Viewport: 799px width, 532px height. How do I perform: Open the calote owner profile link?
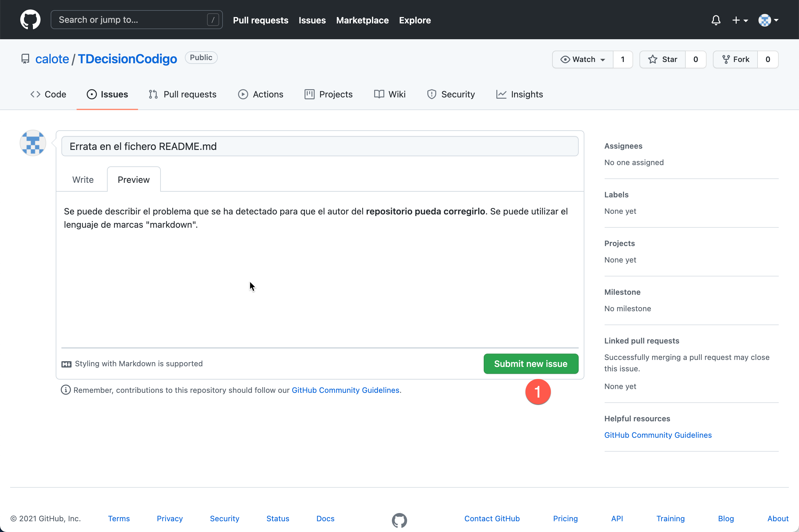click(x=52, y=59)
